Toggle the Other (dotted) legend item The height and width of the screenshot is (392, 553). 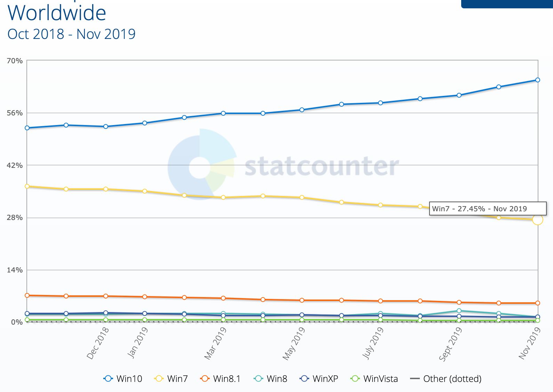pyautogui.click(x=446, y=379)
